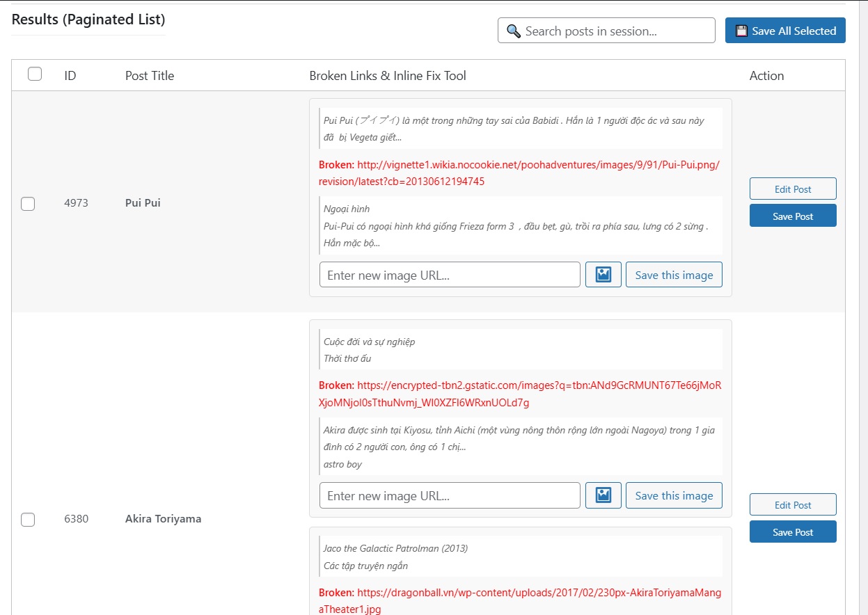Click the ID column header
Image resolution: width=868 pixels, height=615 pixels.
click(x=70, y=75)
